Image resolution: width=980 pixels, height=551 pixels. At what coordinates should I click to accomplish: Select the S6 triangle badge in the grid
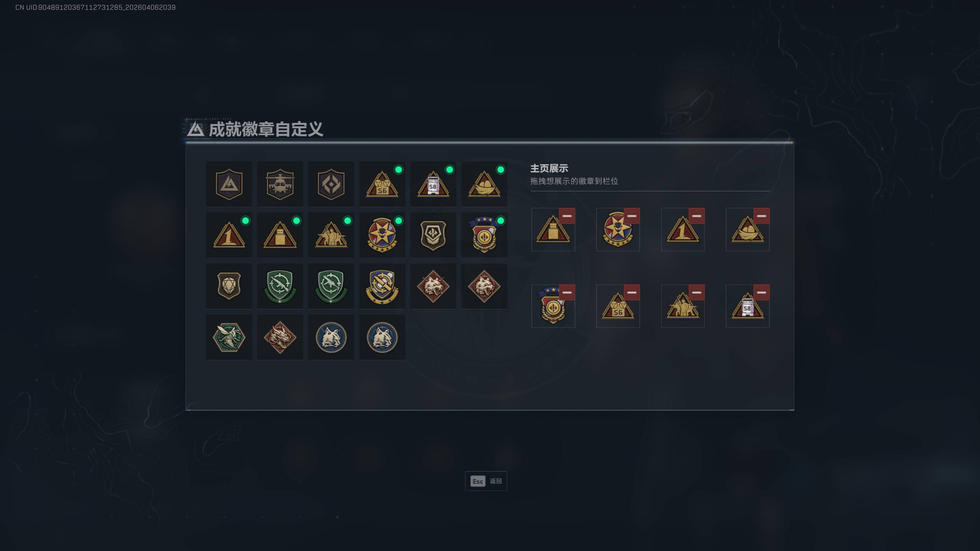[382, 184]
